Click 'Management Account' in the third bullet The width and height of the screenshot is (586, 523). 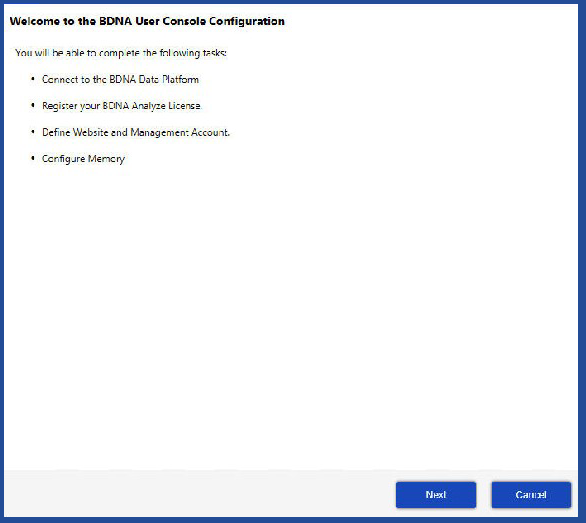(180, 132)
